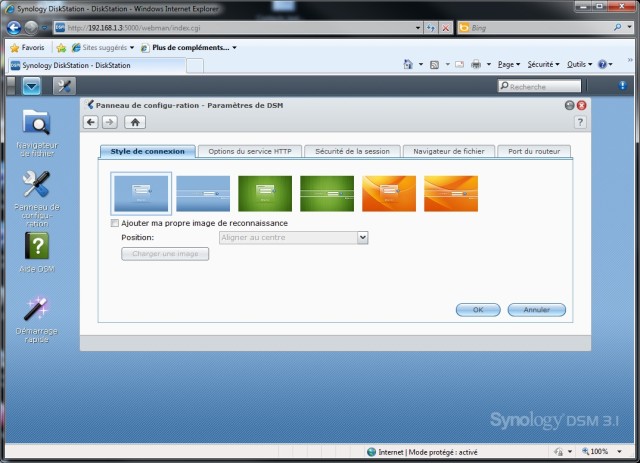Click the IE home page icon
640x463 pixels.
click(408, 65)
